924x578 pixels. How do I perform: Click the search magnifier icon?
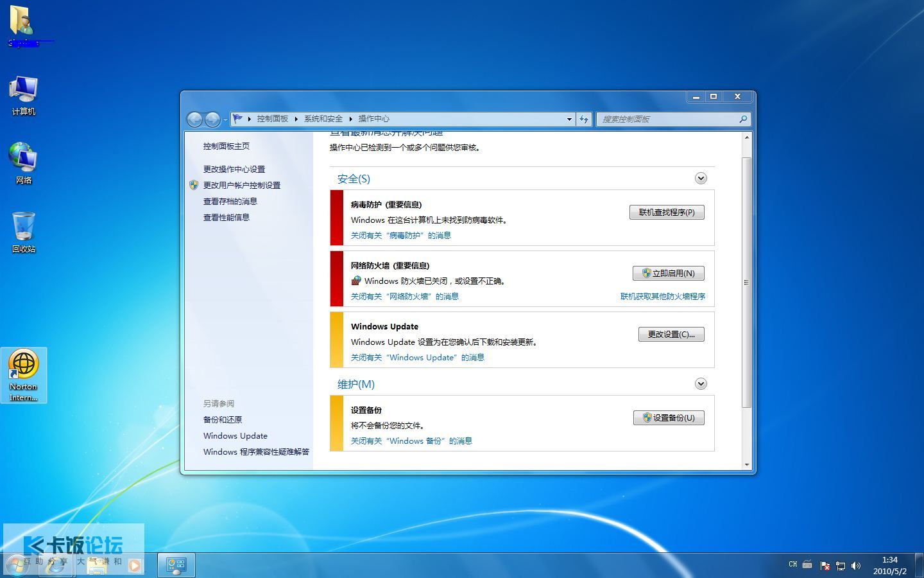coord(743,119)
